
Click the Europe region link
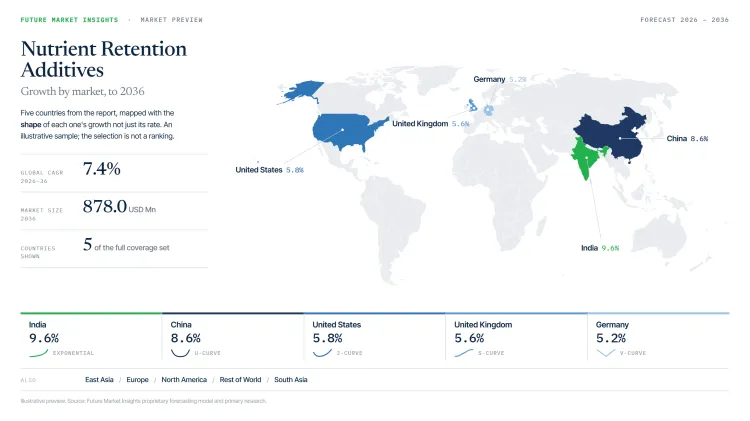click(137, 379)
